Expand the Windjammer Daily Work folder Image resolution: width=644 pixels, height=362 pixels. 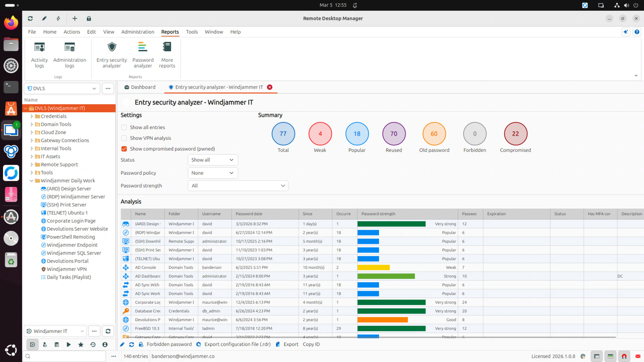tap(32, 181)
